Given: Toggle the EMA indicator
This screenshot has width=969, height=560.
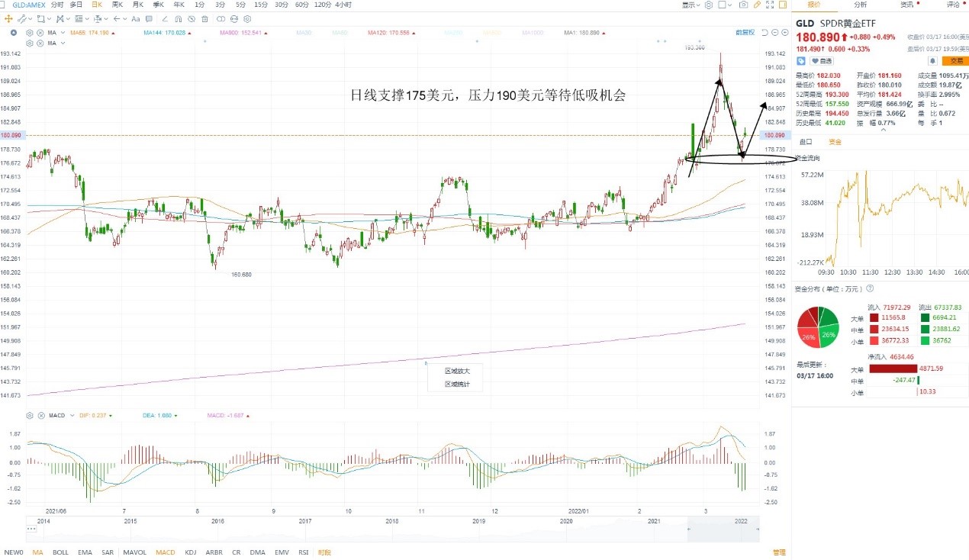Looking at the screenshot, I should [85, 552].
